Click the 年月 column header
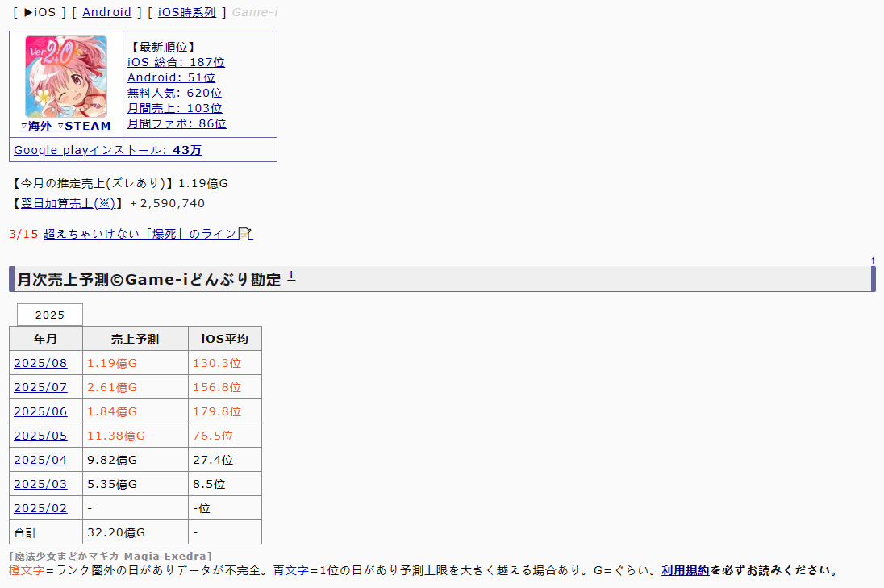 point(46,339)
